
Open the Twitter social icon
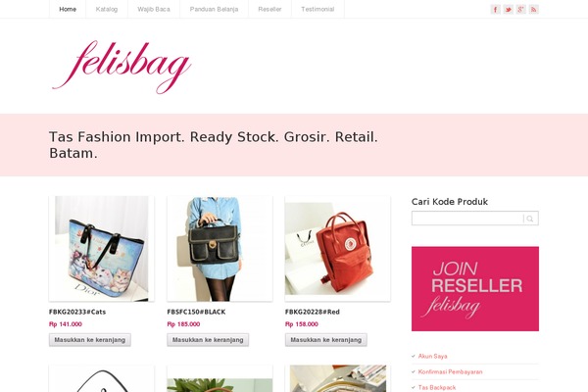coord(508,10)
